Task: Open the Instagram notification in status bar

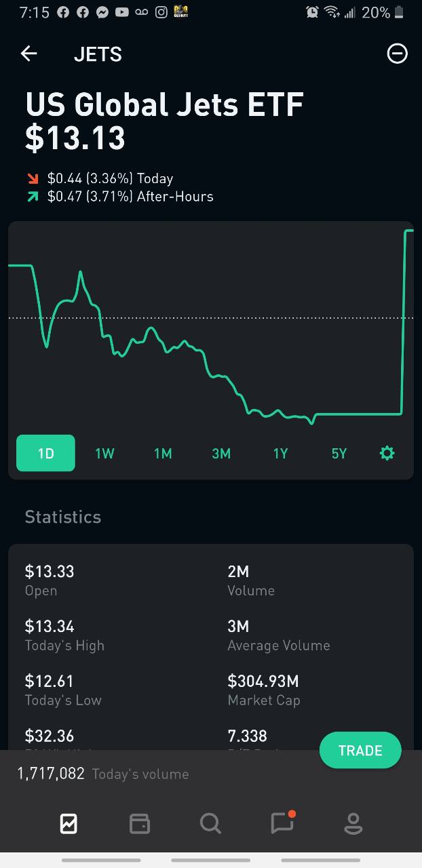Action: (161, 12)
